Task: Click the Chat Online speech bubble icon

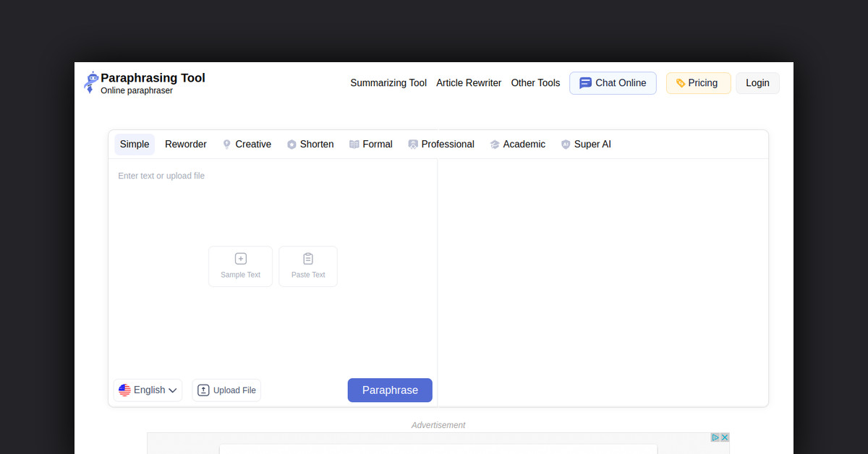Action: pos(586,82)
